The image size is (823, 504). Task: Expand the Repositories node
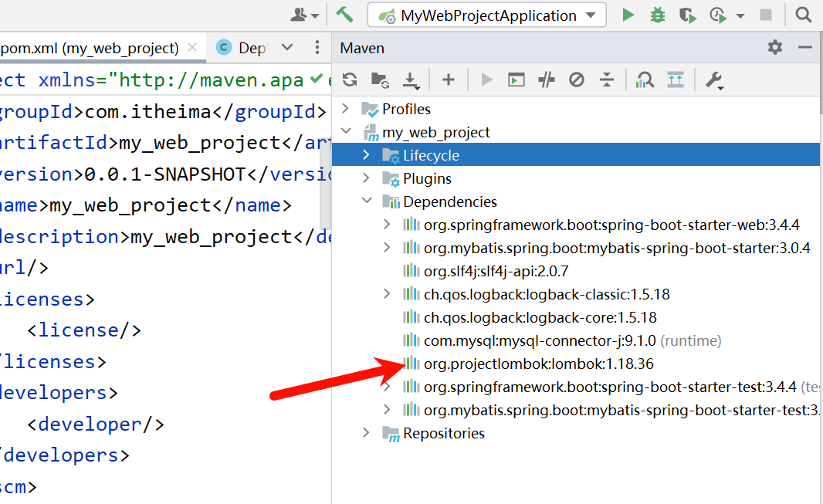pos(367,433)
